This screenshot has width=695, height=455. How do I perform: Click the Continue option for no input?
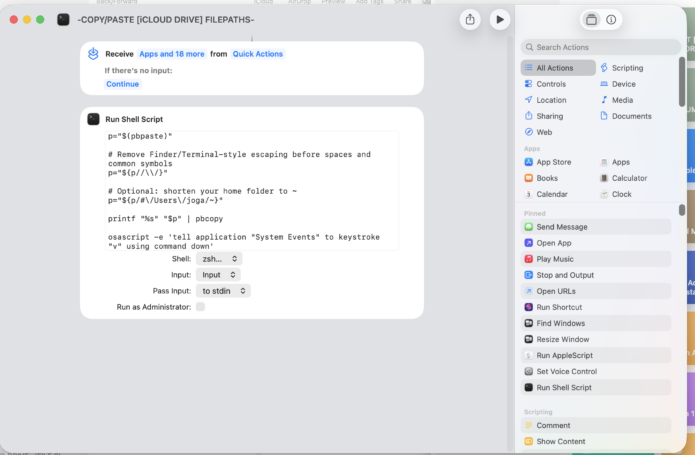(x=122, y=84)
